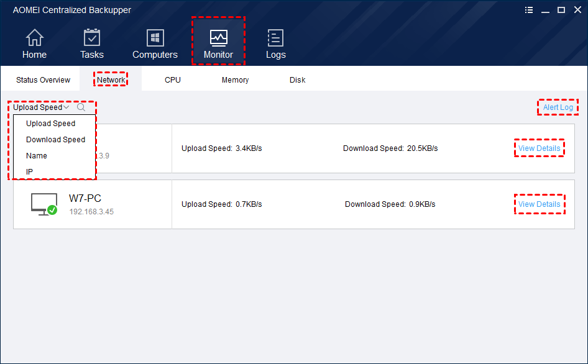Image resolution: width=588 pixels, height=364 pixels.
Task: Open the Alert Log link
Action: coord(558,107)
